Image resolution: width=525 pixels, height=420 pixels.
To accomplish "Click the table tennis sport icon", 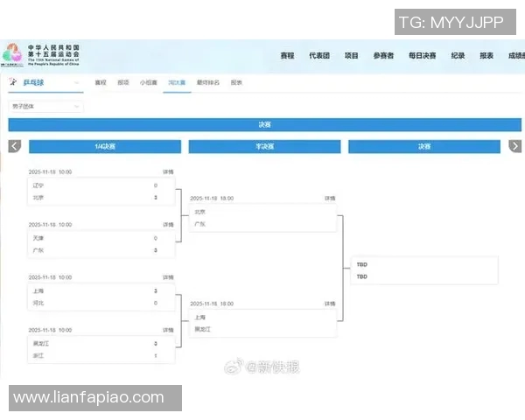I will (x=13, y=82).
